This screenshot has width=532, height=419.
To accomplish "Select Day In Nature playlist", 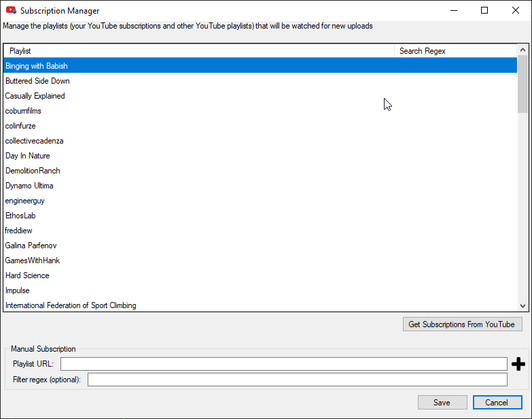I will point(260,156).
